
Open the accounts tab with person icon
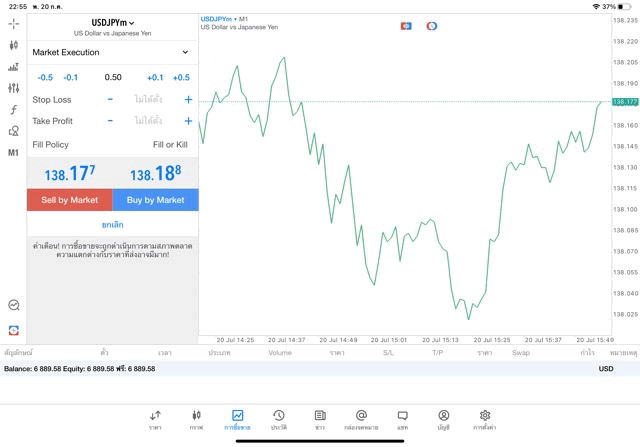(x=444, y=420)
